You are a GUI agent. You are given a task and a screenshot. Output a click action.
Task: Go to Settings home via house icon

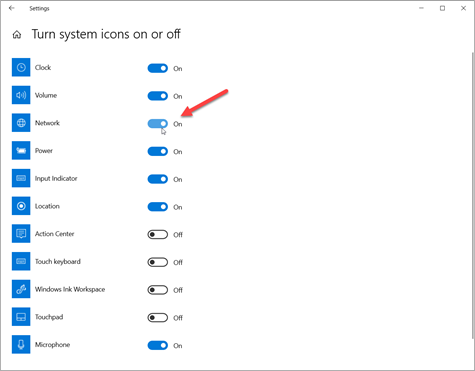click(x=17, y=34)
